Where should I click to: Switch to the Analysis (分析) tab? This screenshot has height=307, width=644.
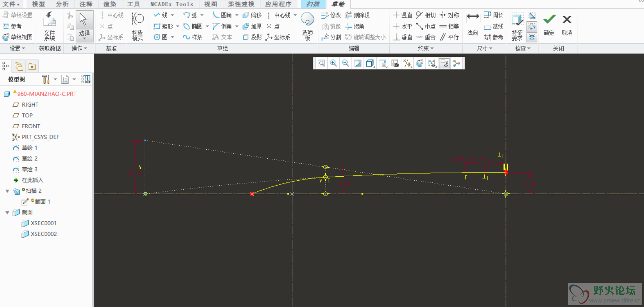[62, 4]
